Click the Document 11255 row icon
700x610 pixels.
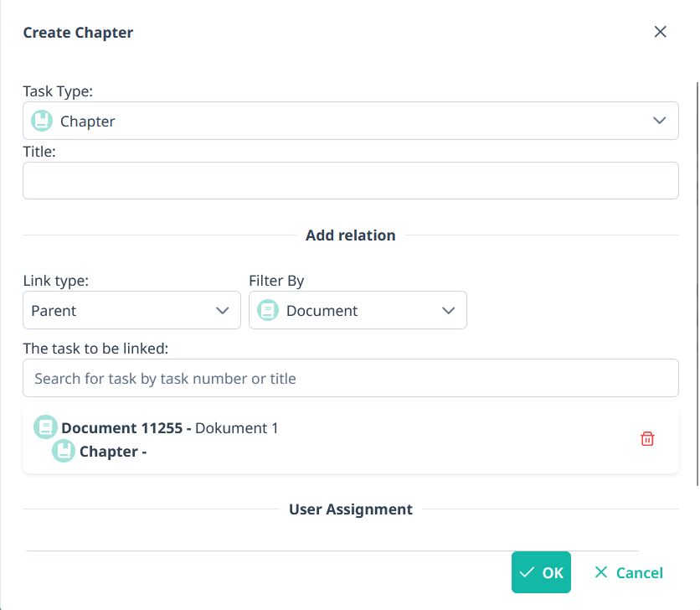click(45, 427)
